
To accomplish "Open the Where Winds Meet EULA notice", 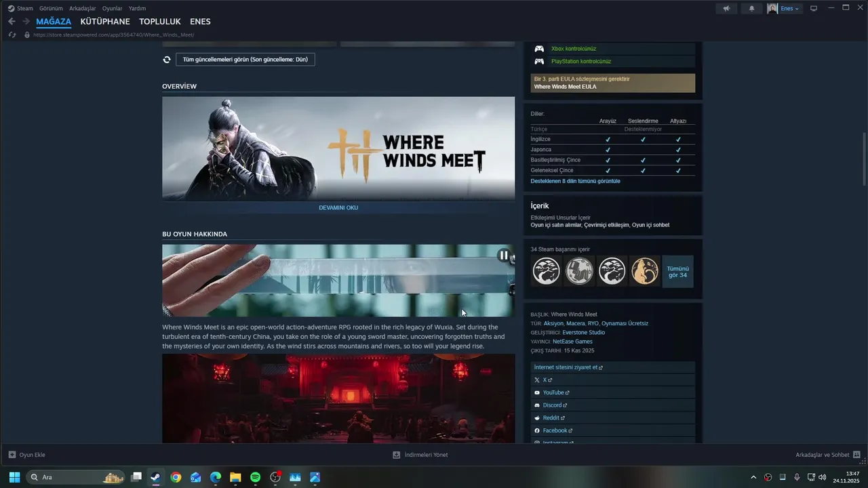I will coord(613,83).
